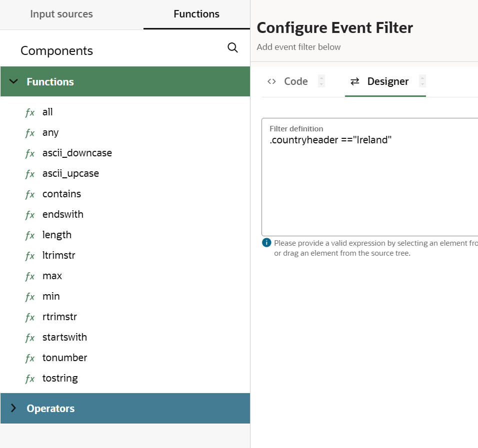
Task: Click the info icon under filter definition
Action: tap(266, 243)
